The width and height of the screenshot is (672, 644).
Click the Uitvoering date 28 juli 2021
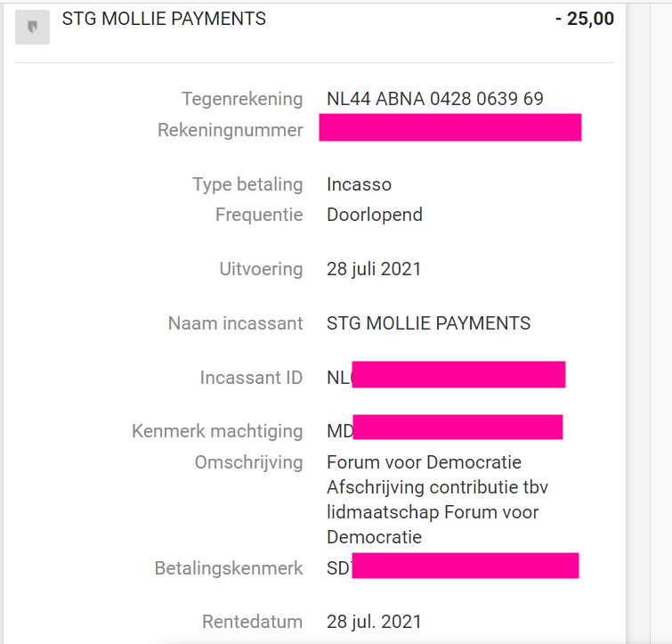374,269
